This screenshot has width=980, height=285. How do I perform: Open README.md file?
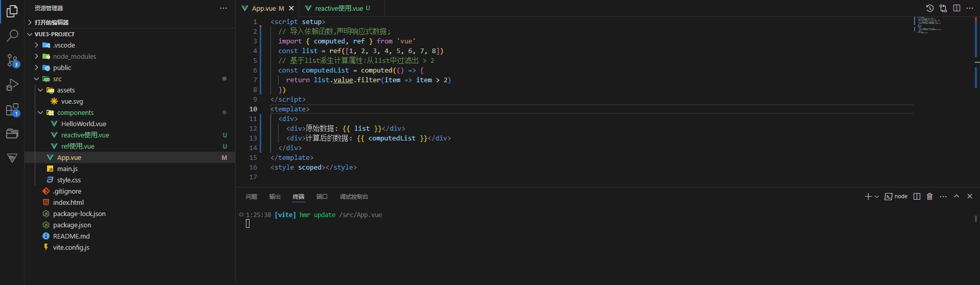130,236
